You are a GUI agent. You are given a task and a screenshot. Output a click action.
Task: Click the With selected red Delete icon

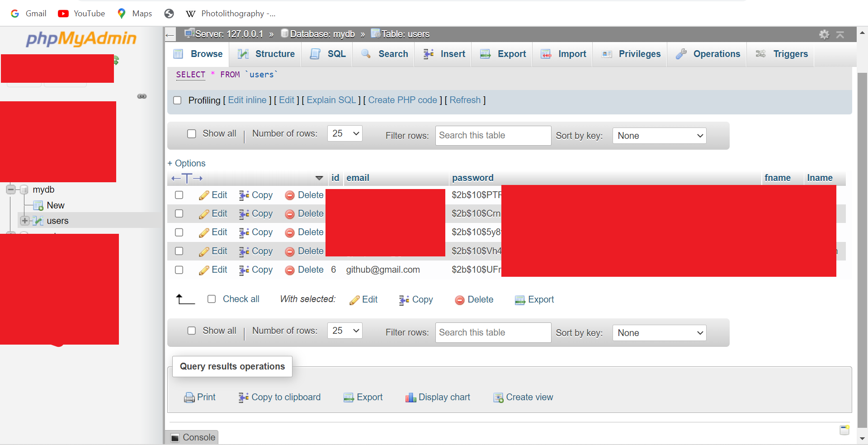[x=460, y=300]
